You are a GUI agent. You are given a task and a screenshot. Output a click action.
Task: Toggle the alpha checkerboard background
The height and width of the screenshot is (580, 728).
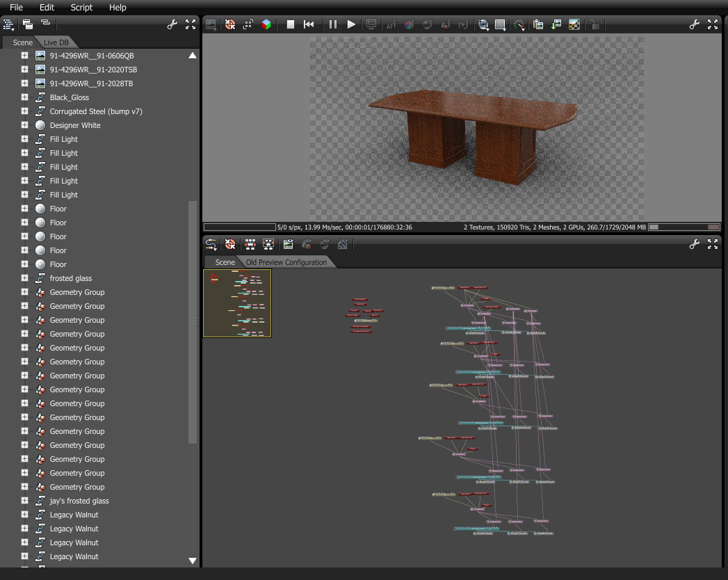point(574,24)
